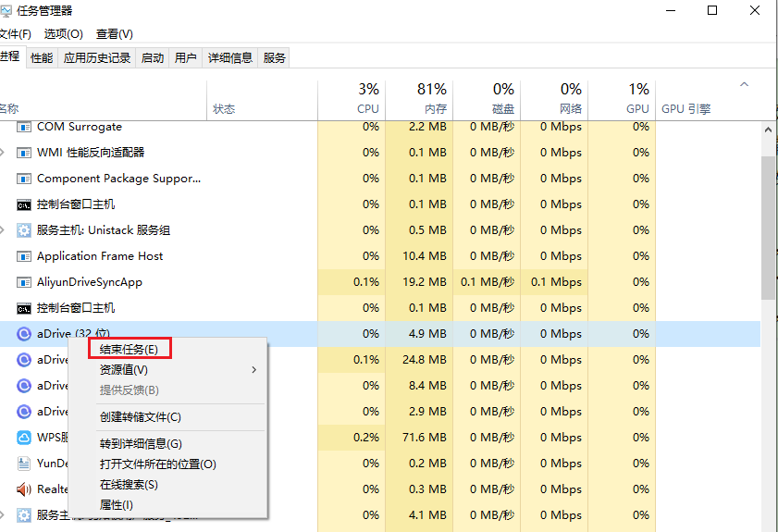Sort by the GPU 引擎 column header

pos(686,108)
